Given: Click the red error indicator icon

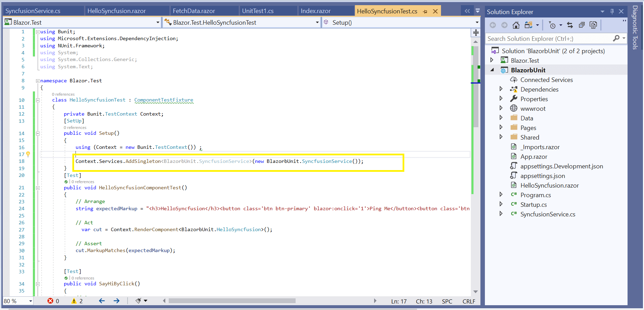Looking at the screenshot, I should point(50,301).
